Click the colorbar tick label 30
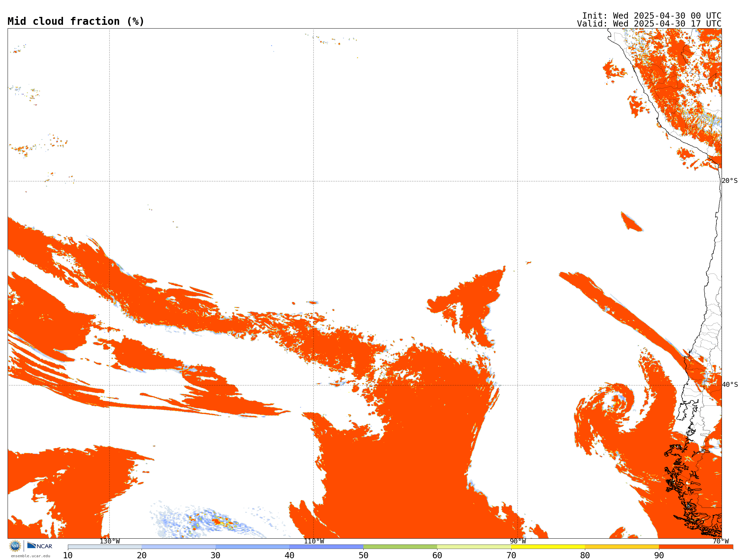 click(216, 556)
